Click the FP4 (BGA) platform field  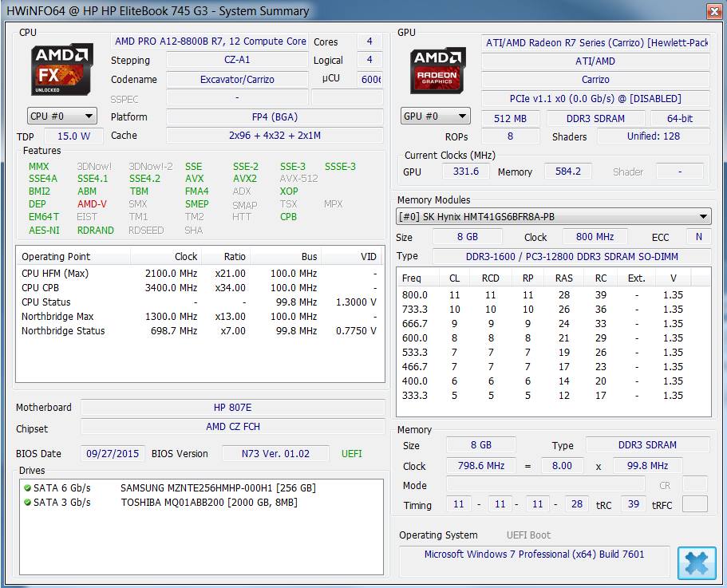[275, 116]
